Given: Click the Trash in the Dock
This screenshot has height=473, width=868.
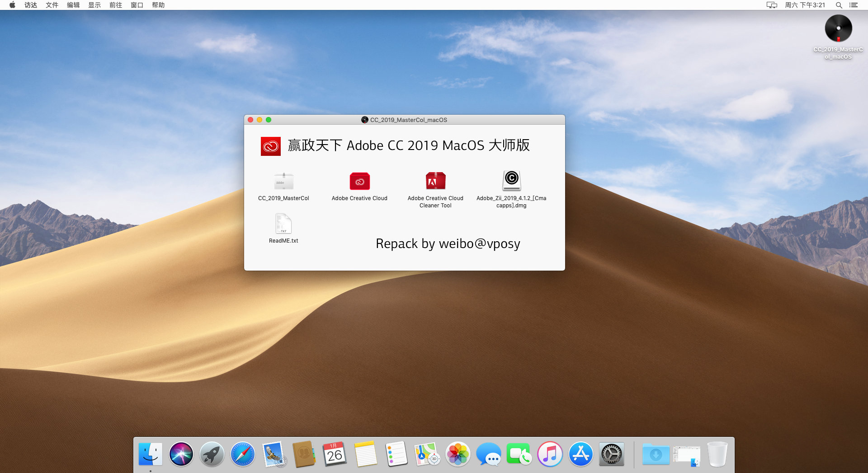Looking at the screenshot, I should pos(717,454).
